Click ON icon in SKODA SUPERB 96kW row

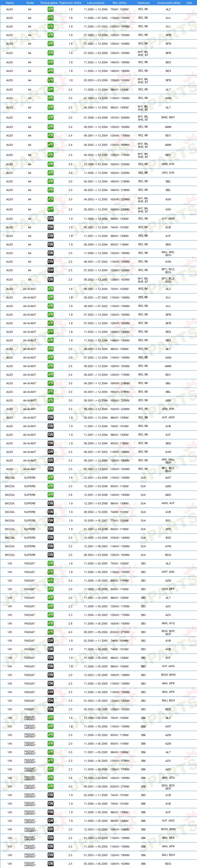50,503
